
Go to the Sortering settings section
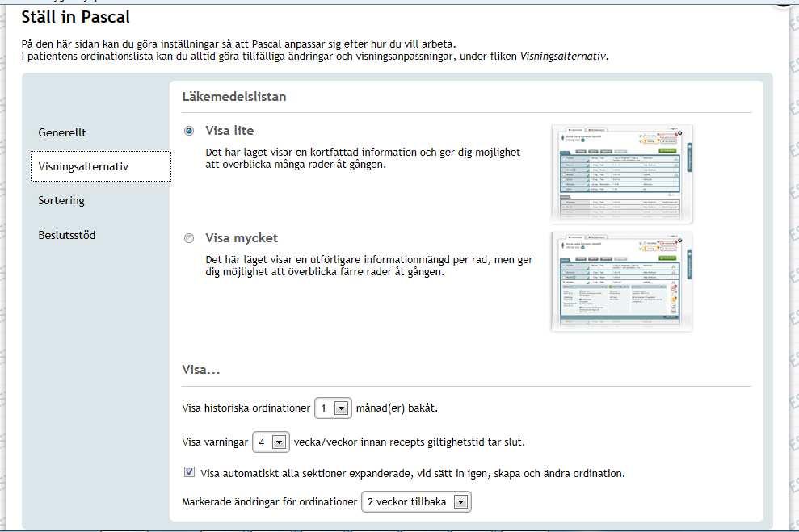pyautogui.click(x=61, y=200)
